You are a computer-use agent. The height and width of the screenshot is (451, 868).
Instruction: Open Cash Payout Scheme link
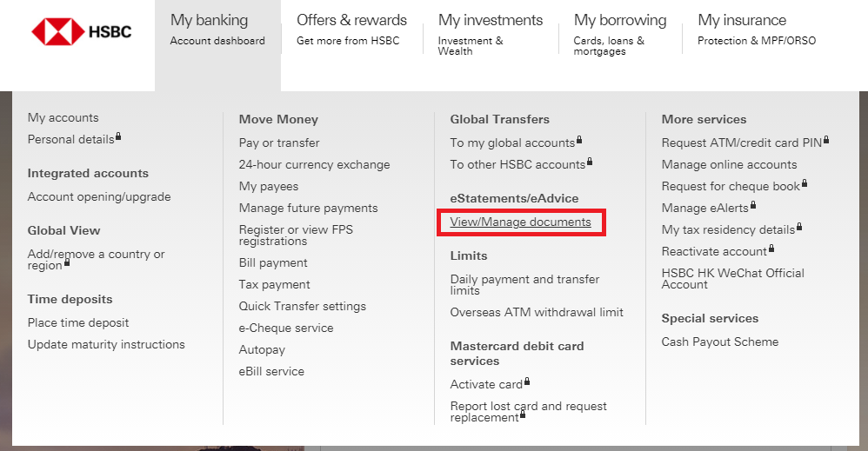[719, 342]
